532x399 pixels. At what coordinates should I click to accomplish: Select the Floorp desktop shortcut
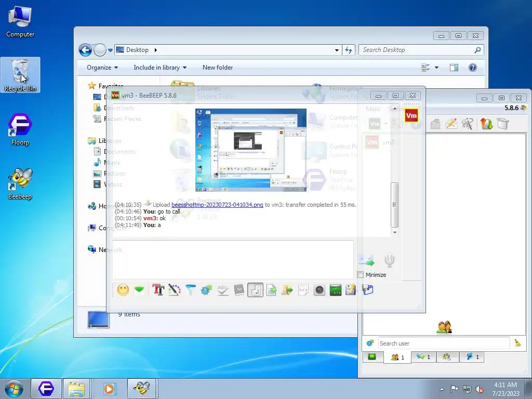click(20, 129)
